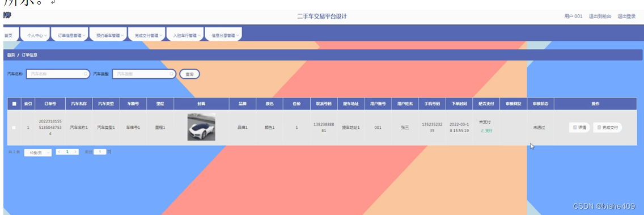The width and height of the screenshot is (644, 215).
Task: Check the checkbox for order row 1
Action: coord(14,128)
